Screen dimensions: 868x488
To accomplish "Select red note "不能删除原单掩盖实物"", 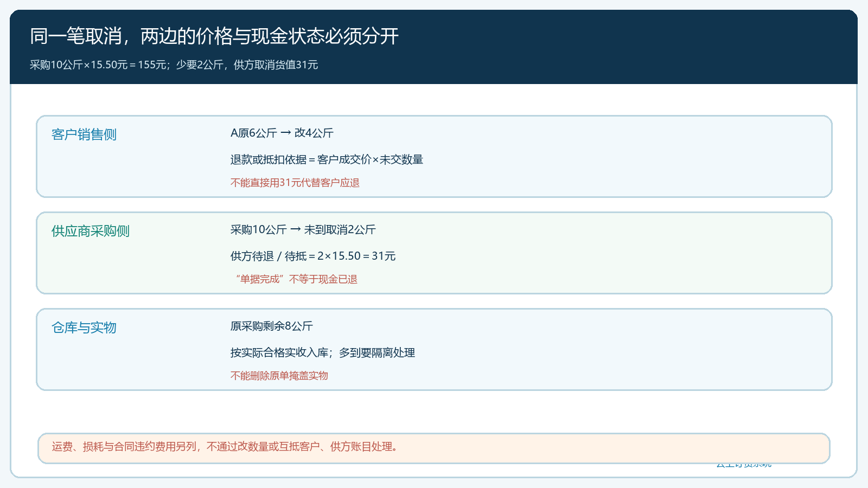I will (x=279, y=376).
